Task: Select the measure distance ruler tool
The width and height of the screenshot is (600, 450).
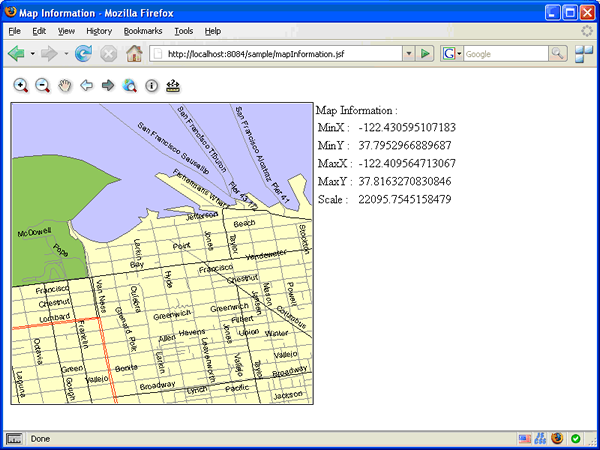Action: pos(173,86)
